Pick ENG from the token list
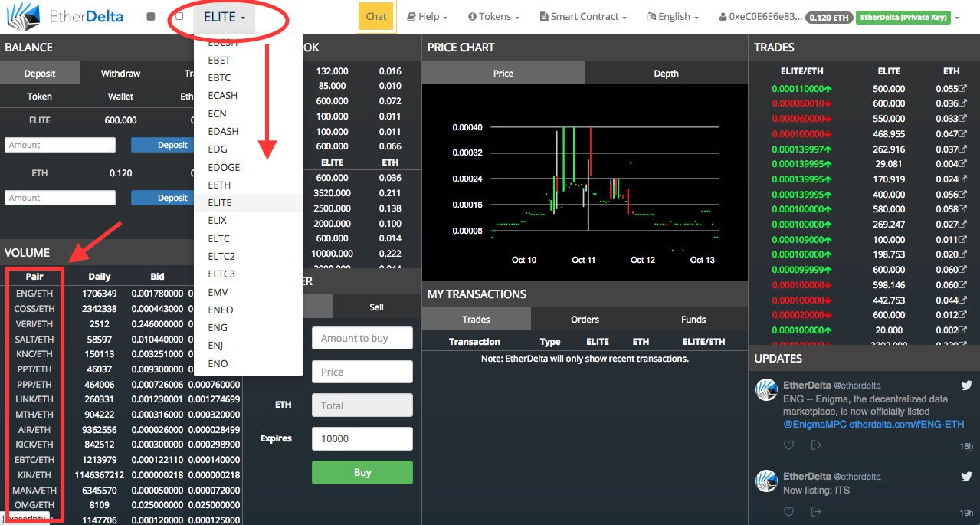Viewport: 980px width, 525px height. [x=248, y=328]
